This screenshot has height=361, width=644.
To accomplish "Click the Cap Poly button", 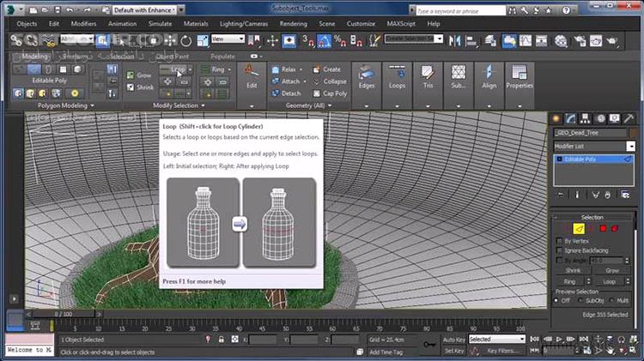I will [x=331, y=93].
